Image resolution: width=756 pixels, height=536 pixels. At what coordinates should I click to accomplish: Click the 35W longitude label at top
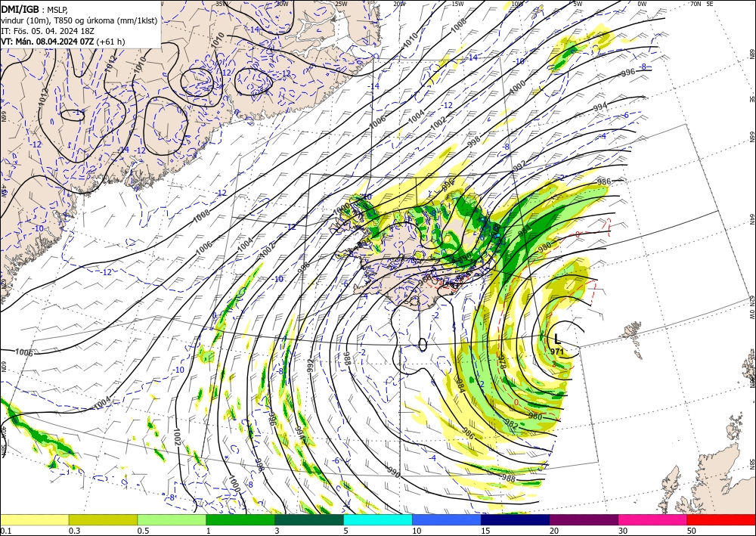222,4
